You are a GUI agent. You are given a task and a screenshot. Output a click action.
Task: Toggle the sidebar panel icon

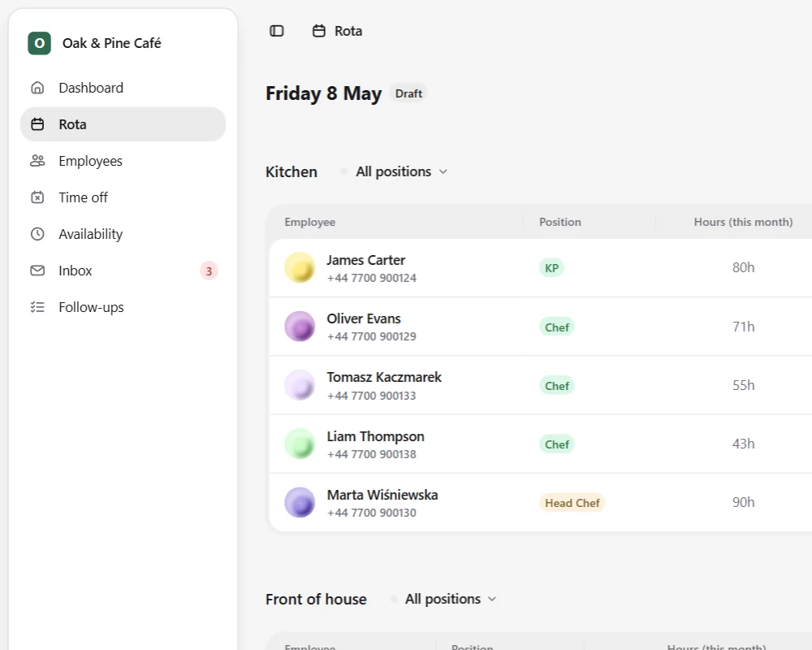pos(277,31)
